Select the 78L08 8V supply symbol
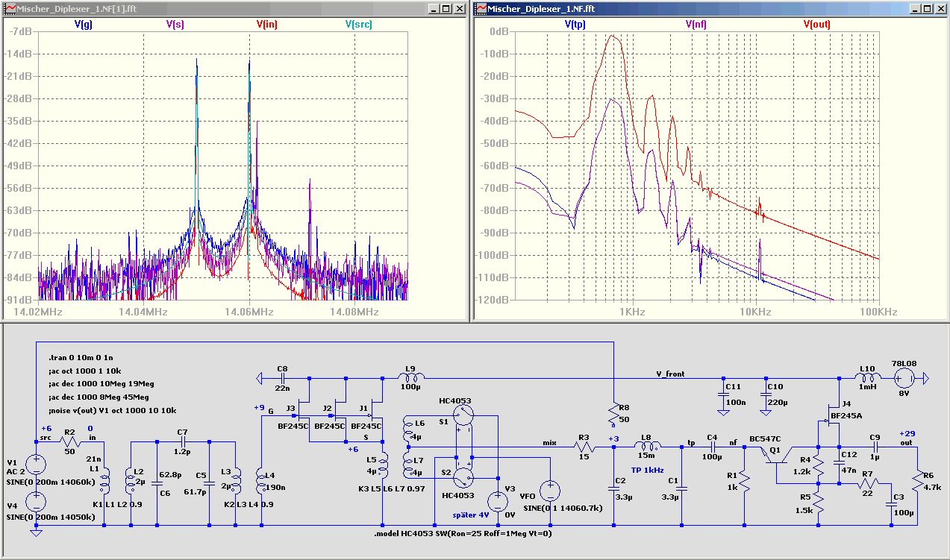The width and height of the screenshot is (950, 560). coord(904,379)
